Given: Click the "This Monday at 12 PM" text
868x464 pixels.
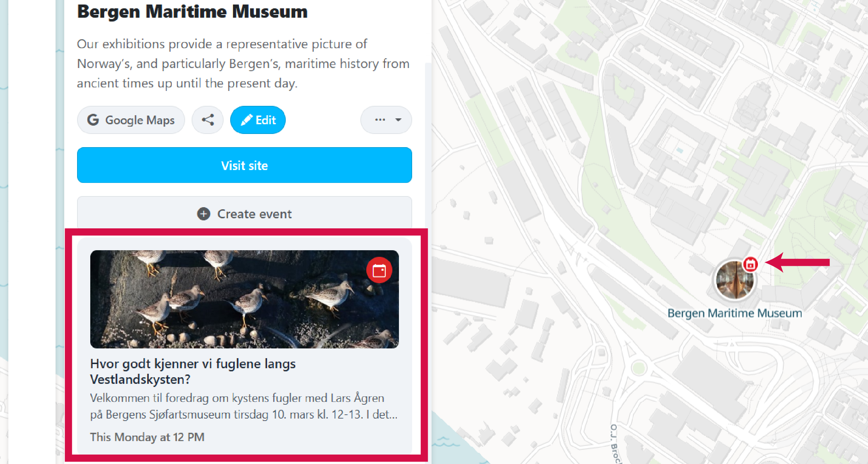Looking at the screenshot, I should point(147,437).
